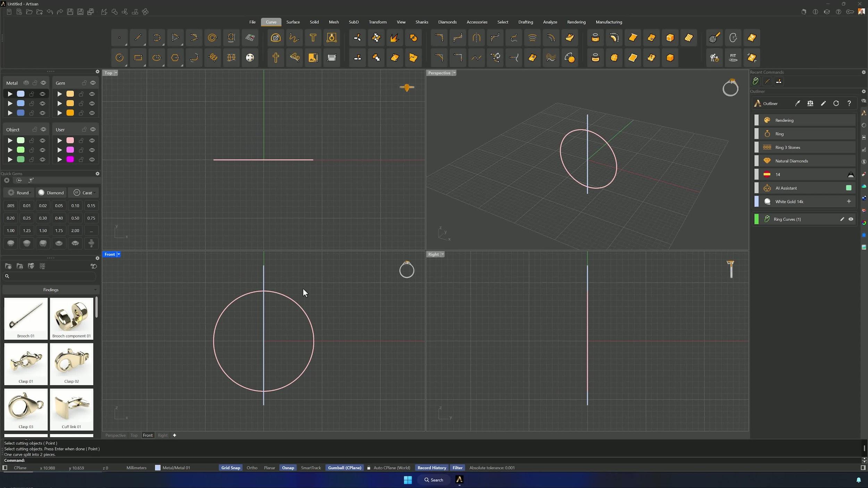868x488 pixels.
Task: Toggle visibility eye of Metal group header
Action: coord(43,83)
